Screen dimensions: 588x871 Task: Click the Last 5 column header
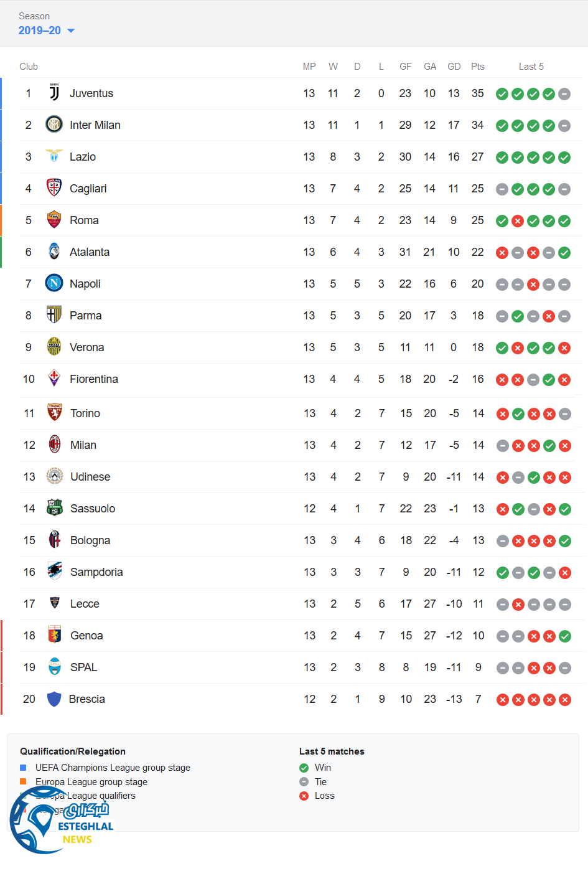click(531, 67)
